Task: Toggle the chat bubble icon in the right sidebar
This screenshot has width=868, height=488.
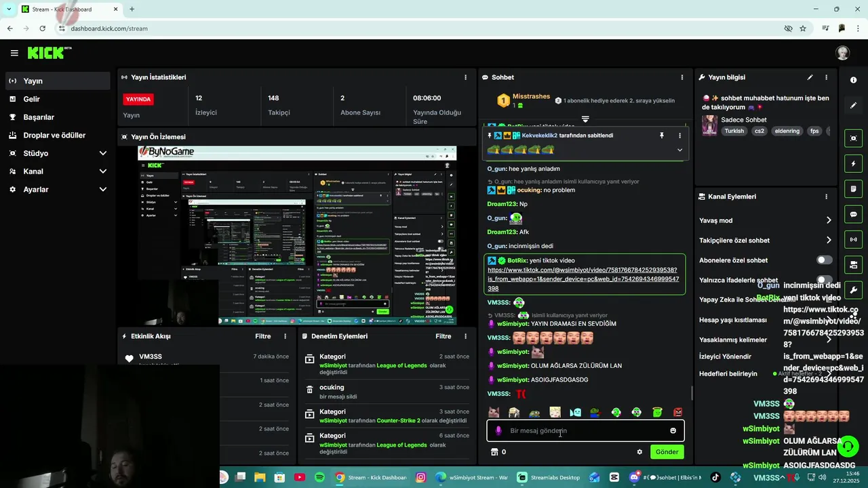Action: click(853, 214)
